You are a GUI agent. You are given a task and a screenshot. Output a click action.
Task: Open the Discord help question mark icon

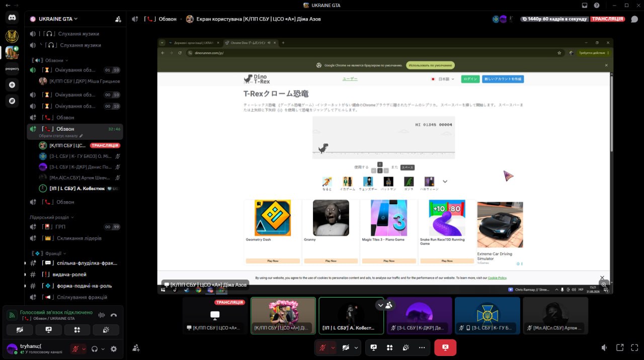pos(597,5)
